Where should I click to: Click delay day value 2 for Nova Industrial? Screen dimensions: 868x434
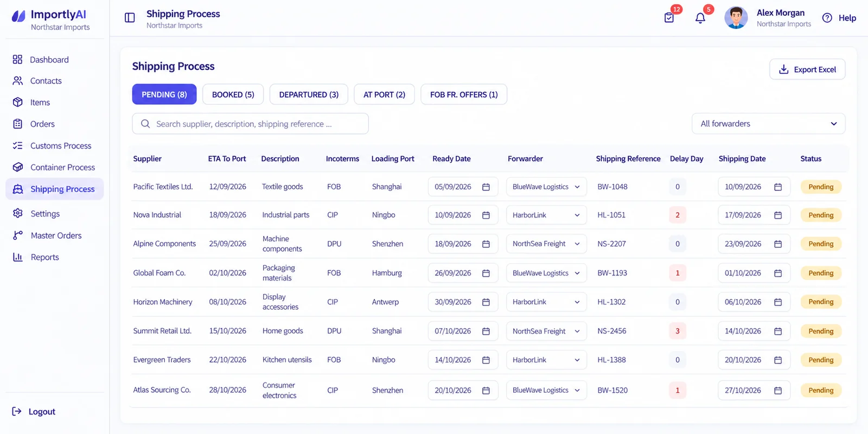pyautogui.click(x=678, y=215)
